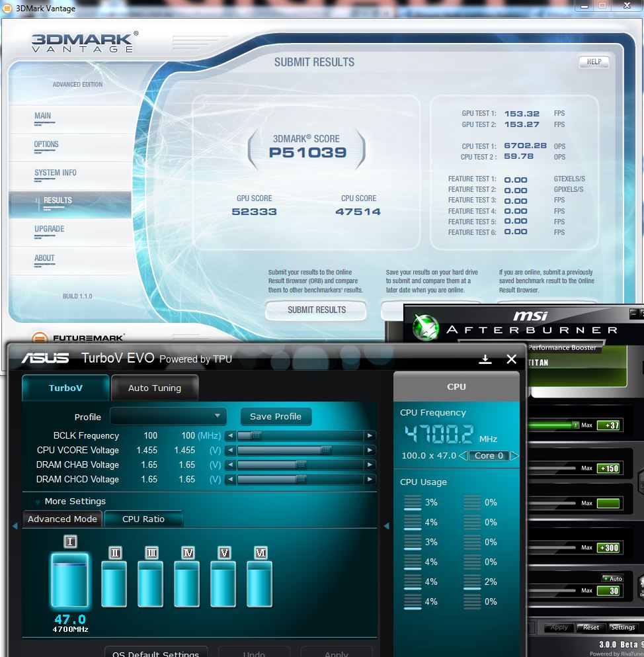Go to previous core with arrow left of Core 0
The width and height of the screenshot is (644, 657).
click(x=463, y=455)
